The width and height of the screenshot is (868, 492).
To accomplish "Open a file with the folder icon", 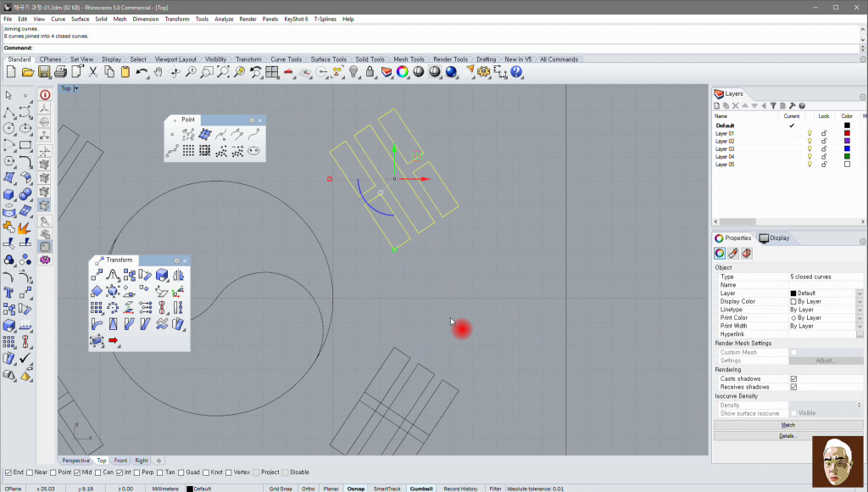I will [28, 72].
